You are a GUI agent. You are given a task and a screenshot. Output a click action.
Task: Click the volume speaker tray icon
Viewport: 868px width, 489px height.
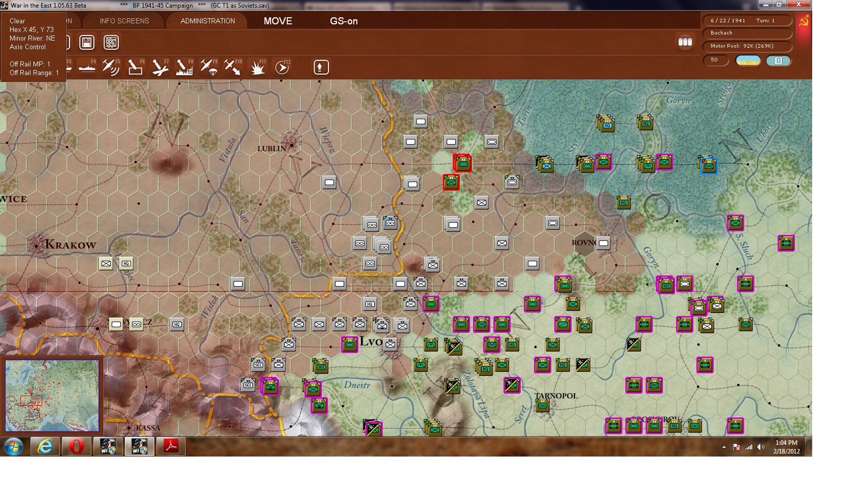click(760, 447)
